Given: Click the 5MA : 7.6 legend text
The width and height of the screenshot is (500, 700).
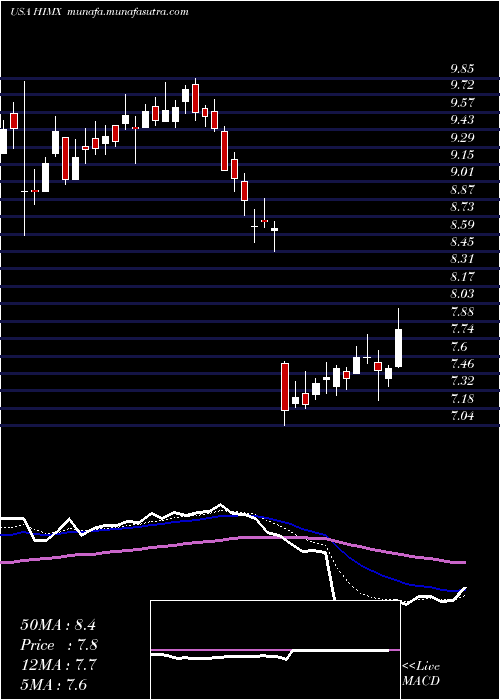Looking at the screenshot, I should point(54,685).
